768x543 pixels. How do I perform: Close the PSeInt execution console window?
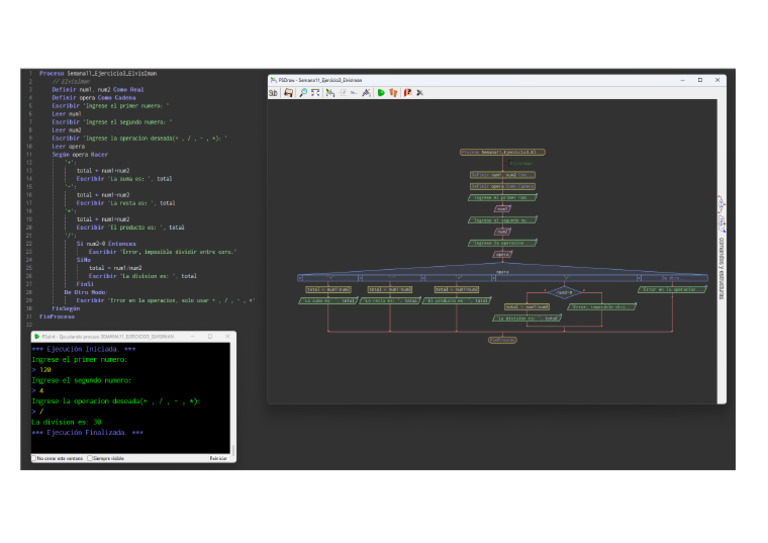coord(227,336)
